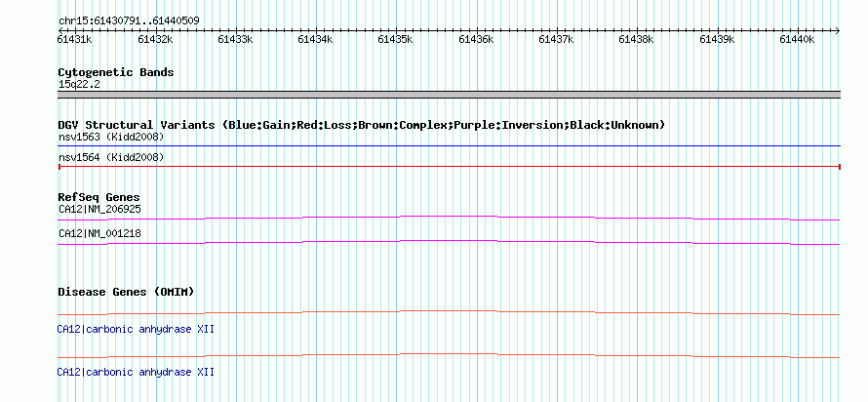Open the first CA12|carbonic anhydrase XII link
Image resolution: width=868 pixels, height=402 pixels.
(x=136, y=330)
